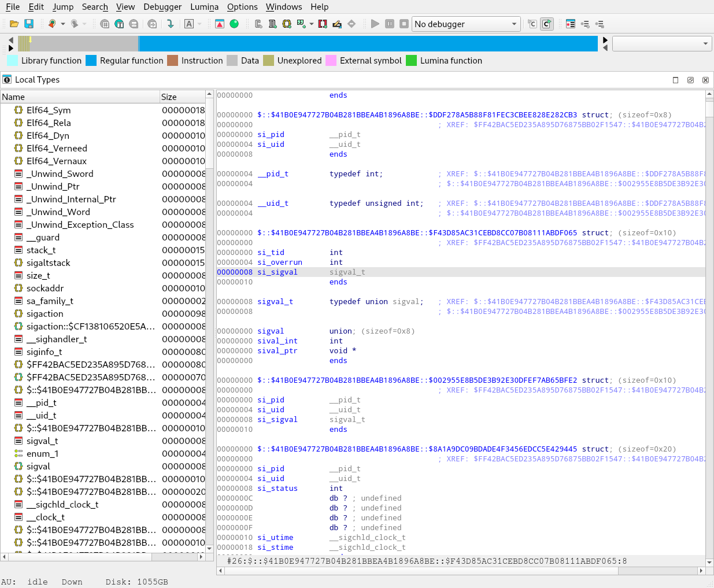
Task: Open the breakpoint list icon
Action: click(571, 24)
